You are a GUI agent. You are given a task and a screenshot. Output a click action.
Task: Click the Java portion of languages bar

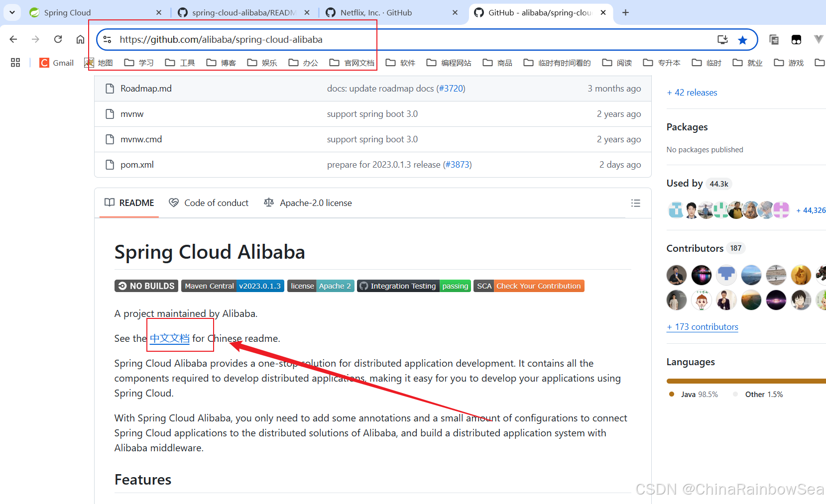(746, 381)
